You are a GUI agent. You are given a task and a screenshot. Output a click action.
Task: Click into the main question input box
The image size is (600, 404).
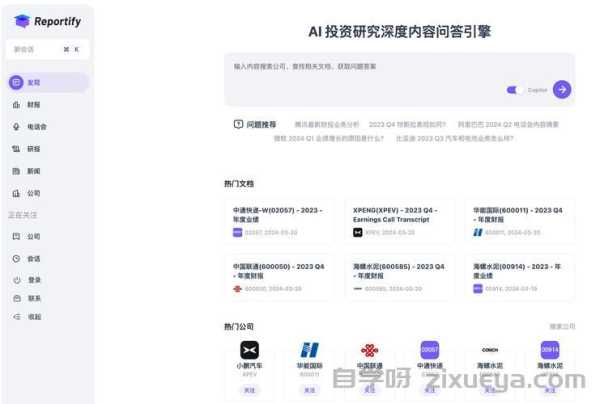click(399, 80)
